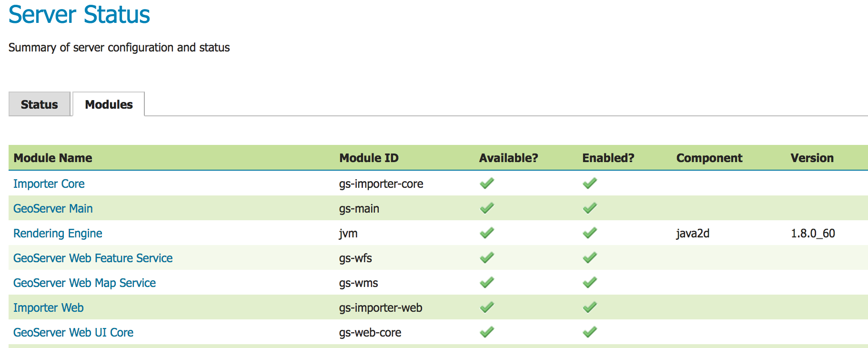This screenshot has width=868, height=348.
Task: Click the Available checkmark in gs-wfs row
Action: coord(487,258)
